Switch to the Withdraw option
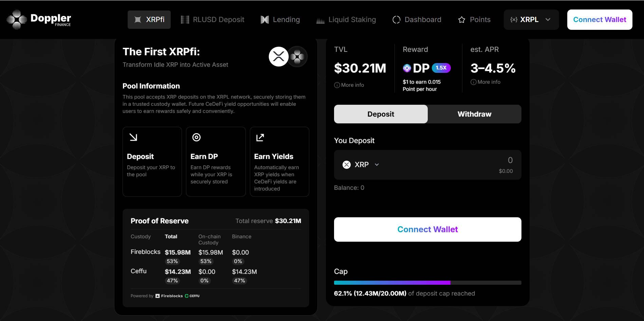Viewport: 644px width, 321px height. pos(474,114)
